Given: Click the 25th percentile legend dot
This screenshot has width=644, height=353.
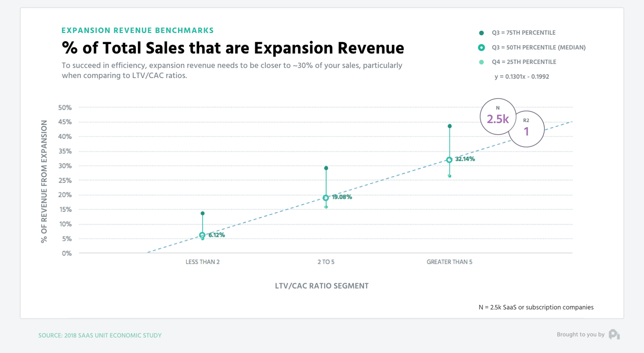Looking at the screenshot, I should pyautogui.click(x=481, y=62).
